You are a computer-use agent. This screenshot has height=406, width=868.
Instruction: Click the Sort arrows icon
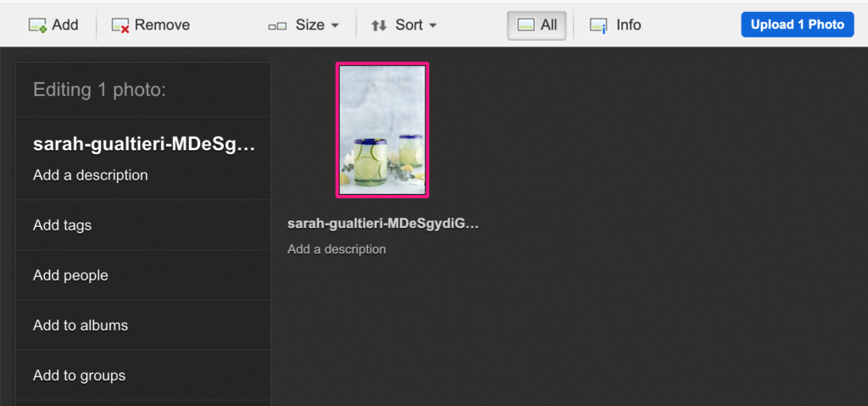pos(379,25)
